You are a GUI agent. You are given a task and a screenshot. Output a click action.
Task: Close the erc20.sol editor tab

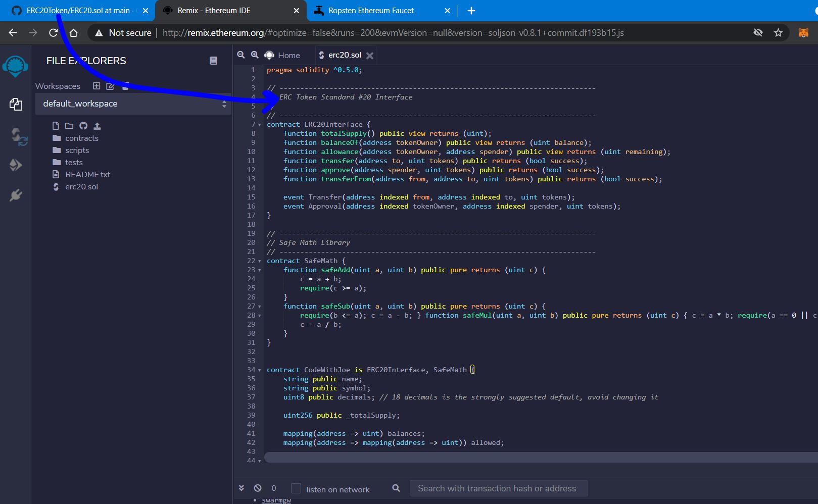tap(370, 56)
